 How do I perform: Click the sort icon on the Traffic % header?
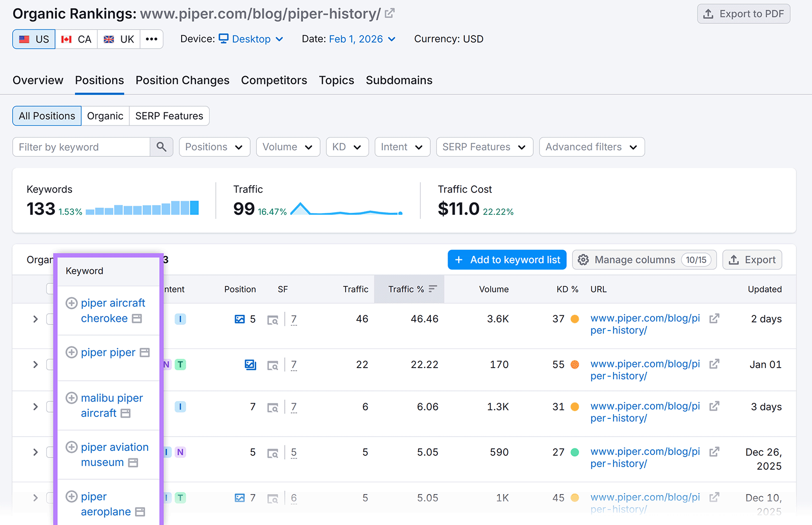[433, 289]
